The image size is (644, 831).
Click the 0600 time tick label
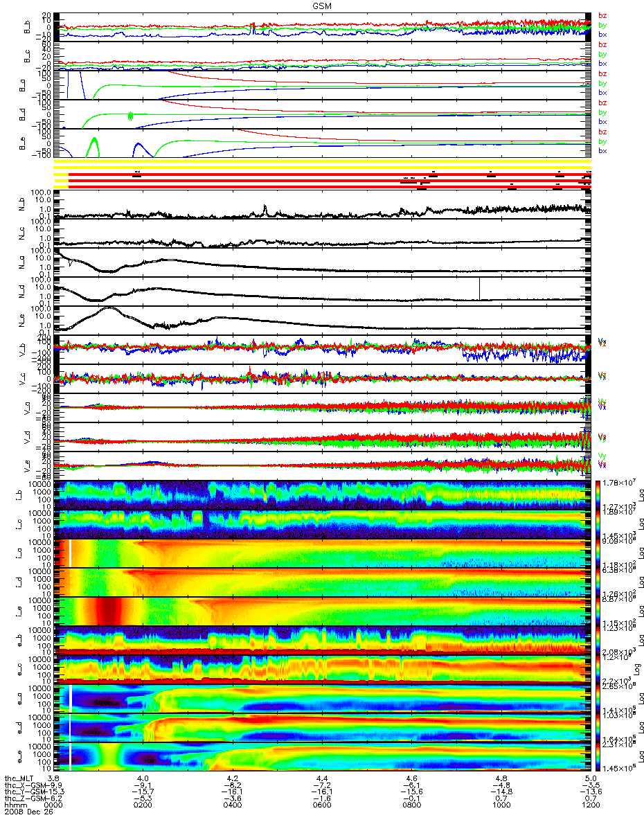(x=321, y=805)
